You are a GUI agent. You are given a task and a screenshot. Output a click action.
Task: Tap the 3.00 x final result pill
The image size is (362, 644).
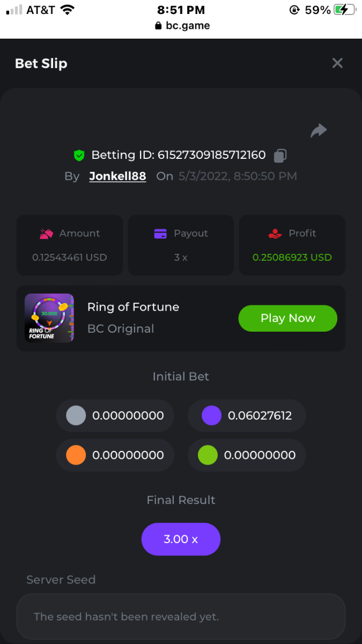point(181,539)
